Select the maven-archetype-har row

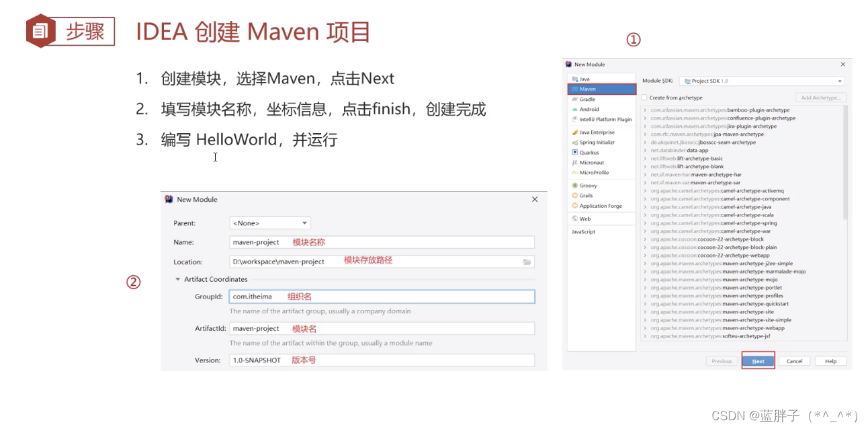click(x=742, y=175)
